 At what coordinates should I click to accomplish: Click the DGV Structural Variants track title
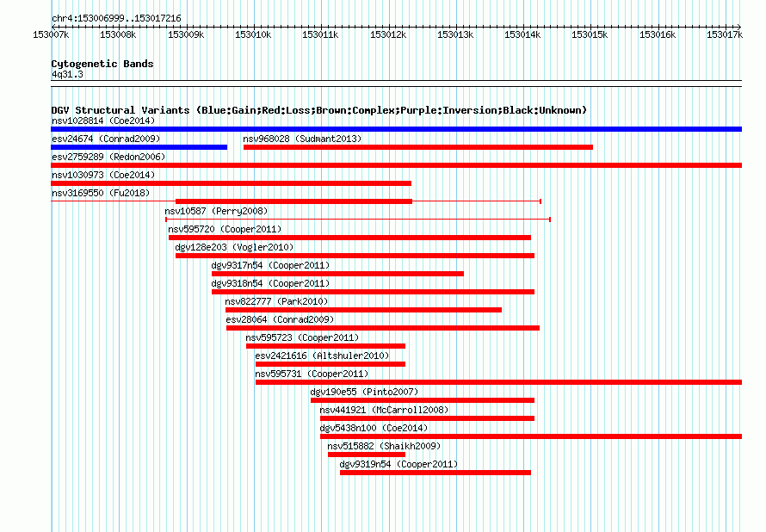[x=319, y=110]
